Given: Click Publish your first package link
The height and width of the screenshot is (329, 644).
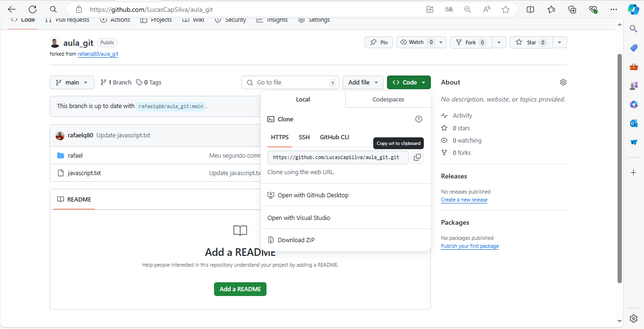Looking at the screenshot, I should point(470,246).
